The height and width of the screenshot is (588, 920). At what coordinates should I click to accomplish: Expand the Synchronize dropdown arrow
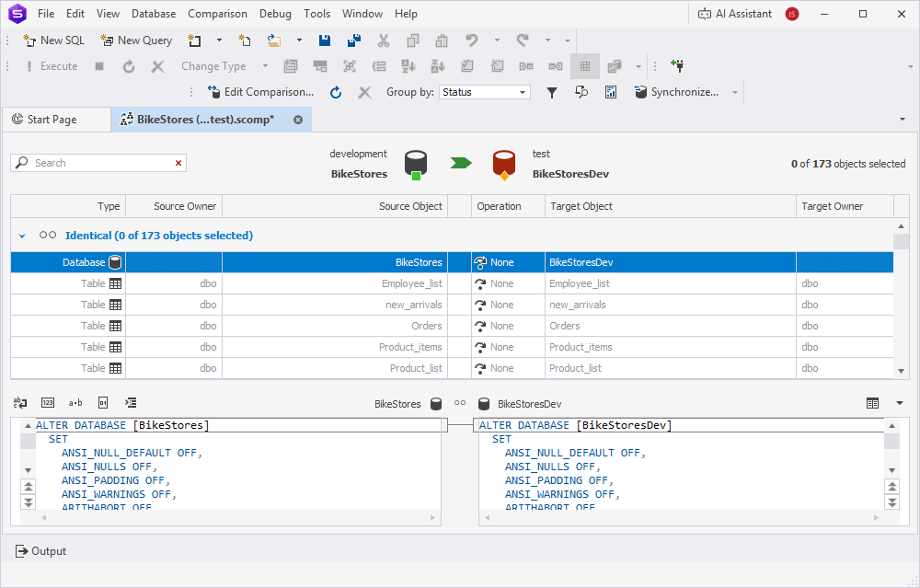735,92
